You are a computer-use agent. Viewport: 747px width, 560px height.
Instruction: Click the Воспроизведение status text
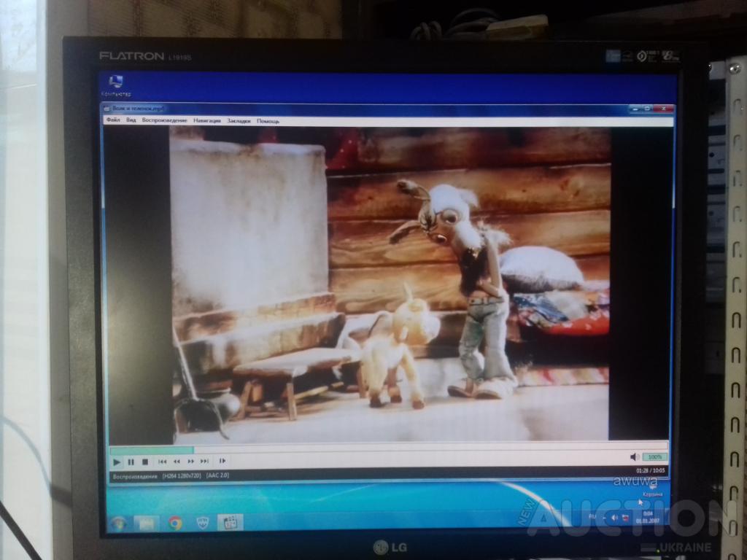(x=135, y=476)
